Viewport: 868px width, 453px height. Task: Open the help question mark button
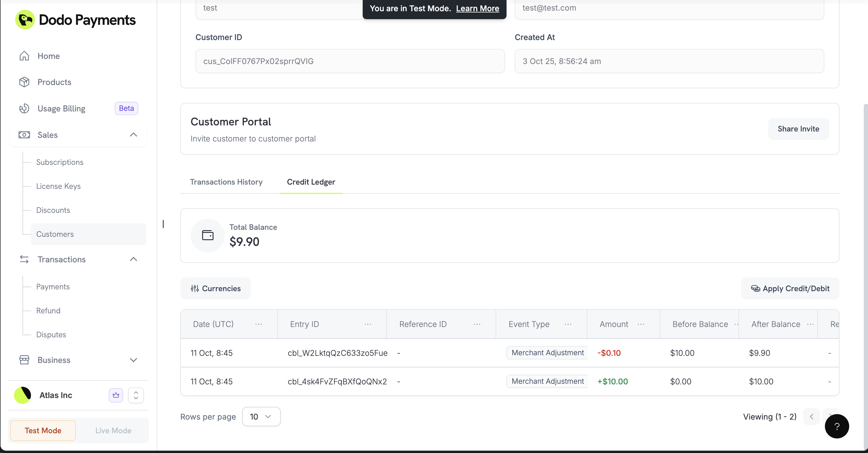837,426
